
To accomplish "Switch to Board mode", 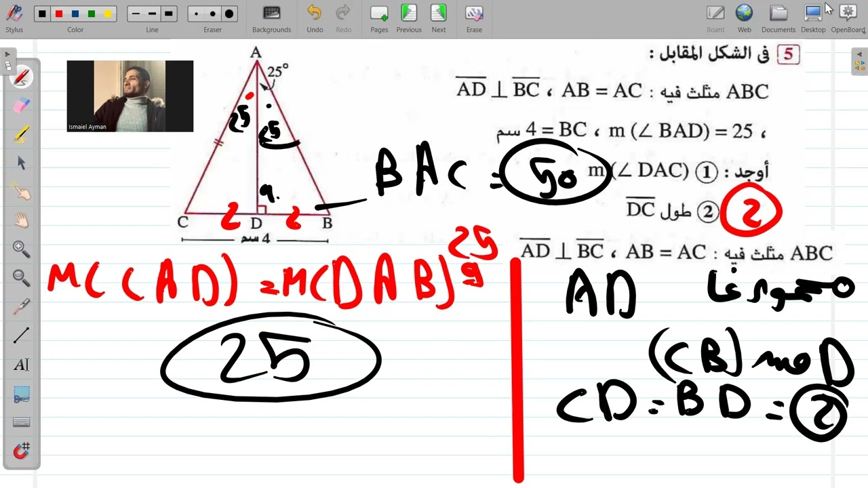I will click(x=715, y=18).
